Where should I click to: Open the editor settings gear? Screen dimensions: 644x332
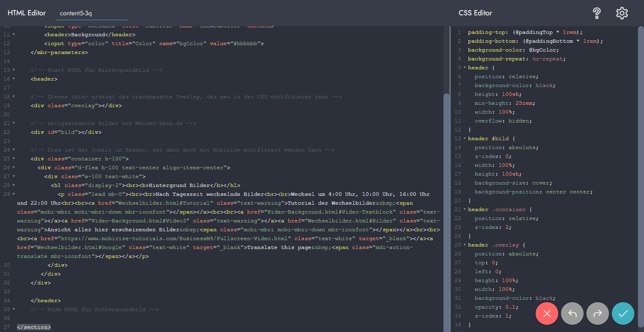tap(622, 13)
